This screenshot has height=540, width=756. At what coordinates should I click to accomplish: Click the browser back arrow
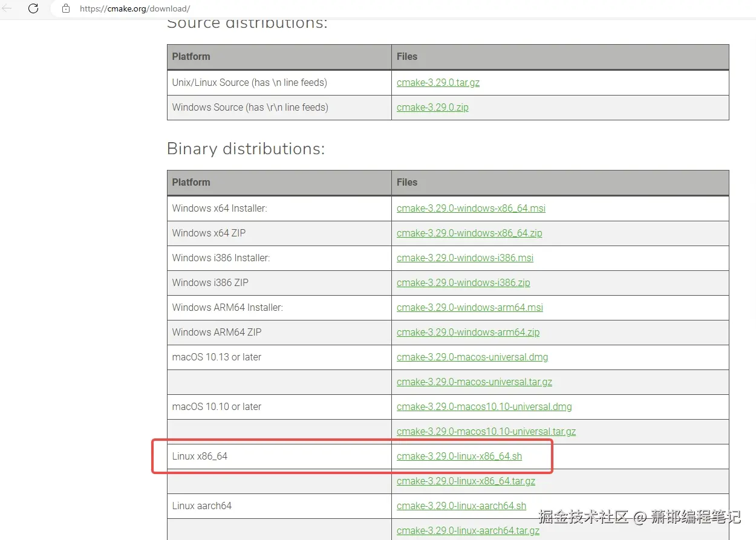coord(7,8)
